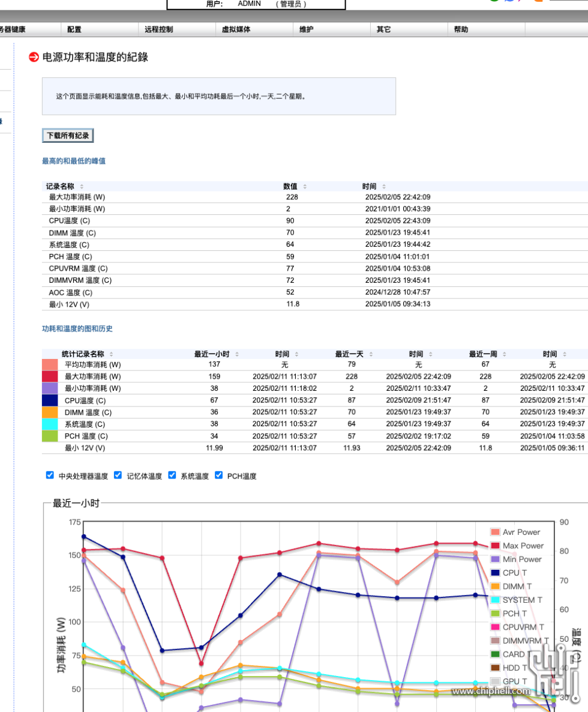Viewport: 588px width, 712px height.
Task: Click the Max Power legend marker
Action: click(495, 546)
